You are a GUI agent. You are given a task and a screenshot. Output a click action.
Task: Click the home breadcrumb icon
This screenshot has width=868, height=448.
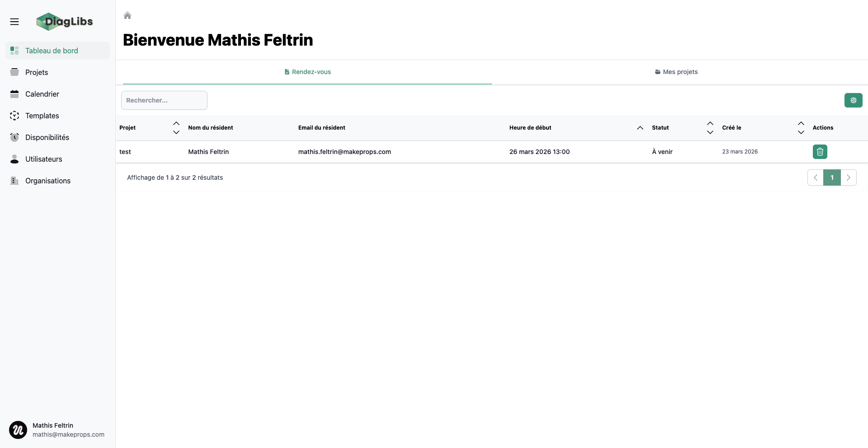coord(127,16)
